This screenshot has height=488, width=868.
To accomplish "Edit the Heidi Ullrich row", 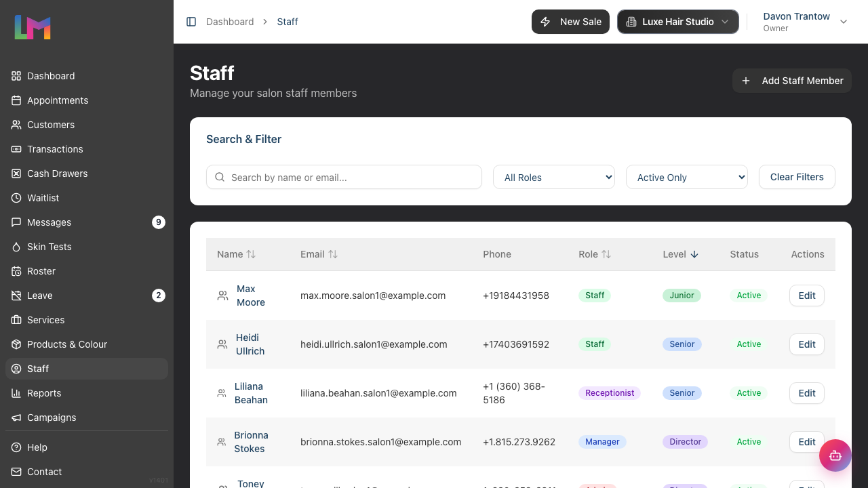I will (807, 344).
